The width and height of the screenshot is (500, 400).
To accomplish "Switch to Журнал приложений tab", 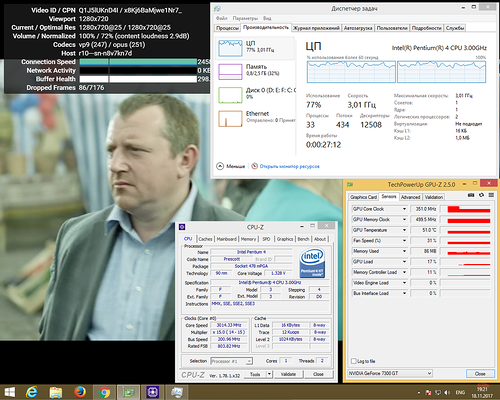I will pos(316,28).
